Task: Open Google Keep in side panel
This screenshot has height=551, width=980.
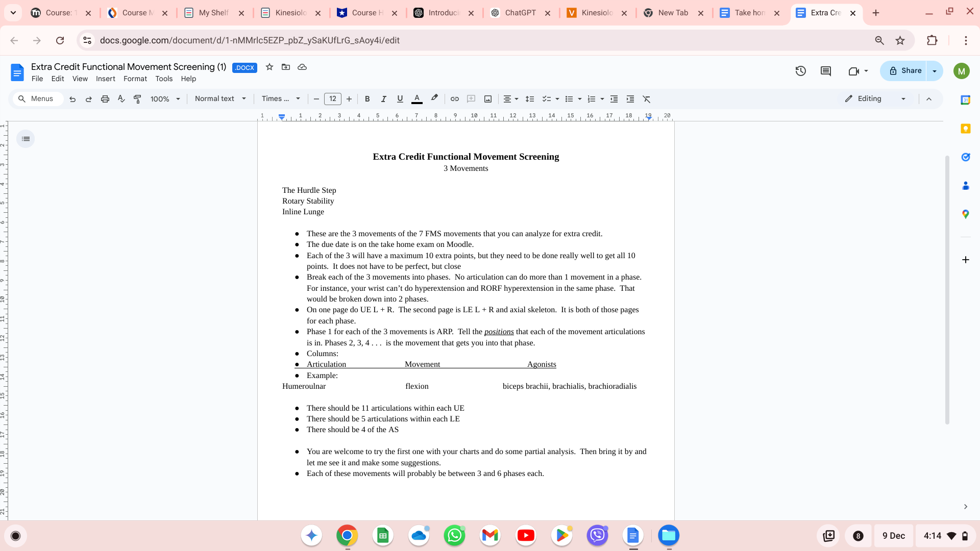Action: (965, 129)
